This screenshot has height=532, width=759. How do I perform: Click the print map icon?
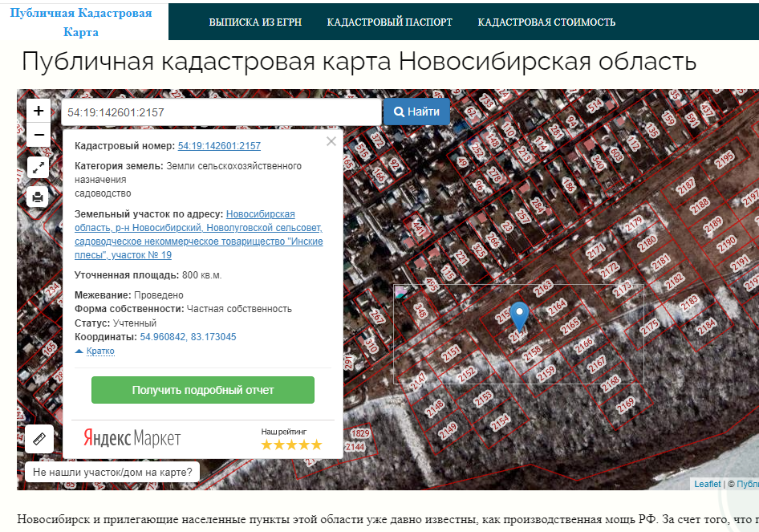pyautogui.click(x=39, y=197)
